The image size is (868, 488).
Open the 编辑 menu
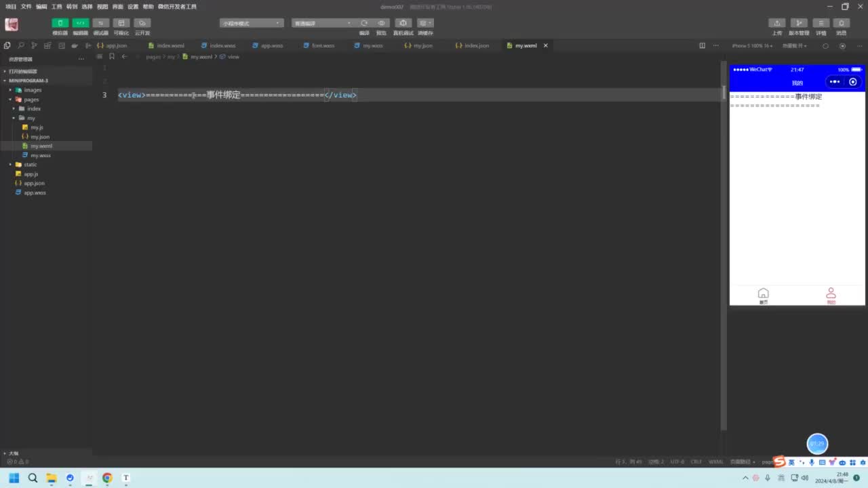pos(41,7)
